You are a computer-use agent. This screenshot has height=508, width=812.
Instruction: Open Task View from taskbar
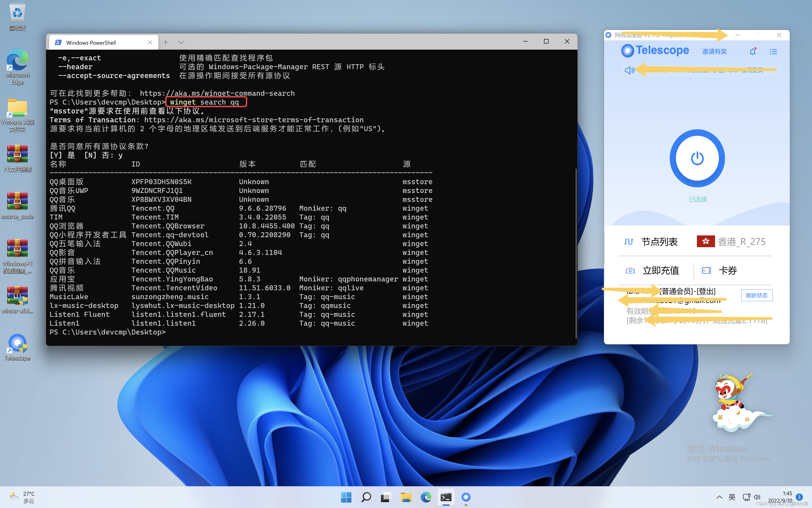386,497
